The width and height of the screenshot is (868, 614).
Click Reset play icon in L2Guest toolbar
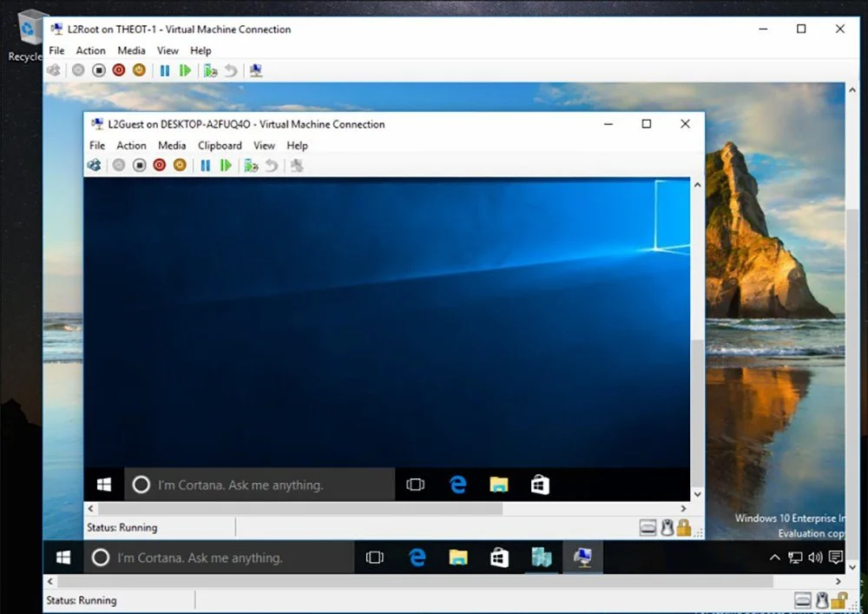(x=226, y=165)
